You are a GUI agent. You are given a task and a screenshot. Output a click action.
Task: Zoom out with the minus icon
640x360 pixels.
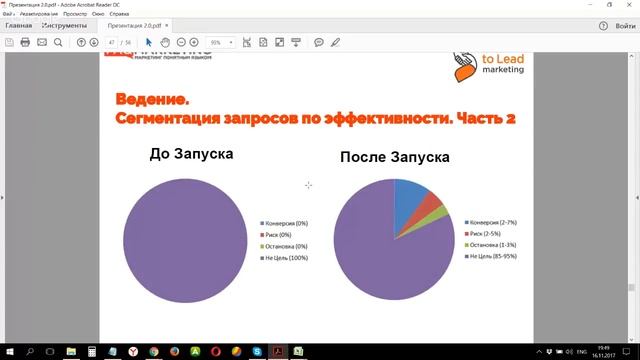point(181,42)
